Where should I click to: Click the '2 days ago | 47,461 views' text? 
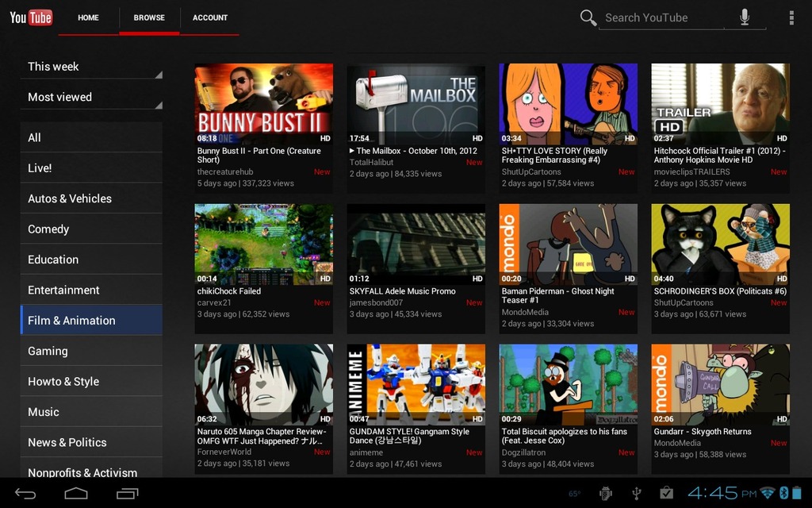396,464
